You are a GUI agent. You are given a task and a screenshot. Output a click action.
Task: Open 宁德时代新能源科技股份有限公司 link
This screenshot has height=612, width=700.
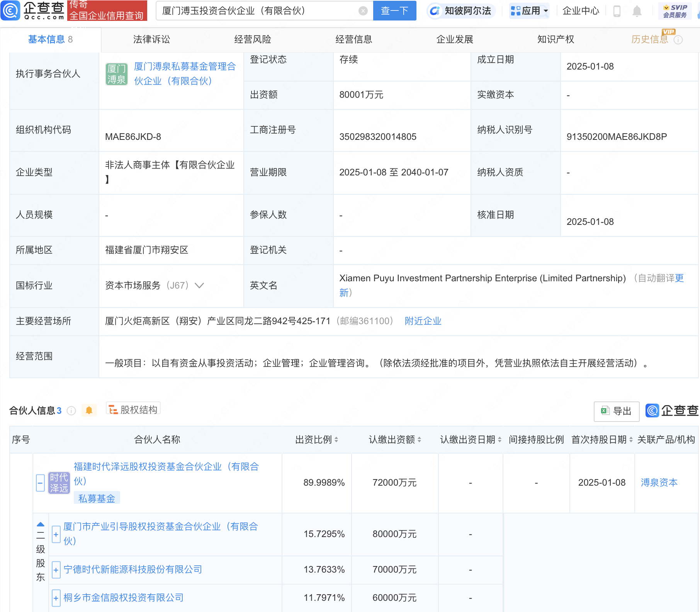[133, 569]
